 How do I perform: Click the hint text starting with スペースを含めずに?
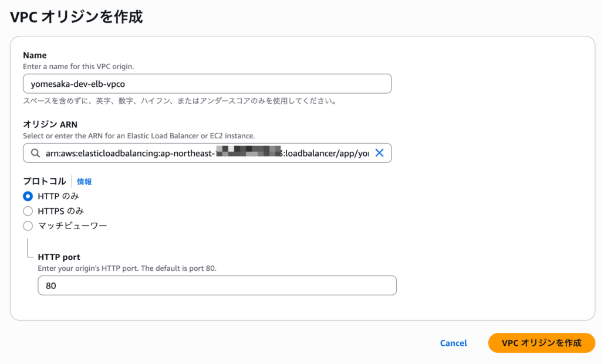coord(180,101)
